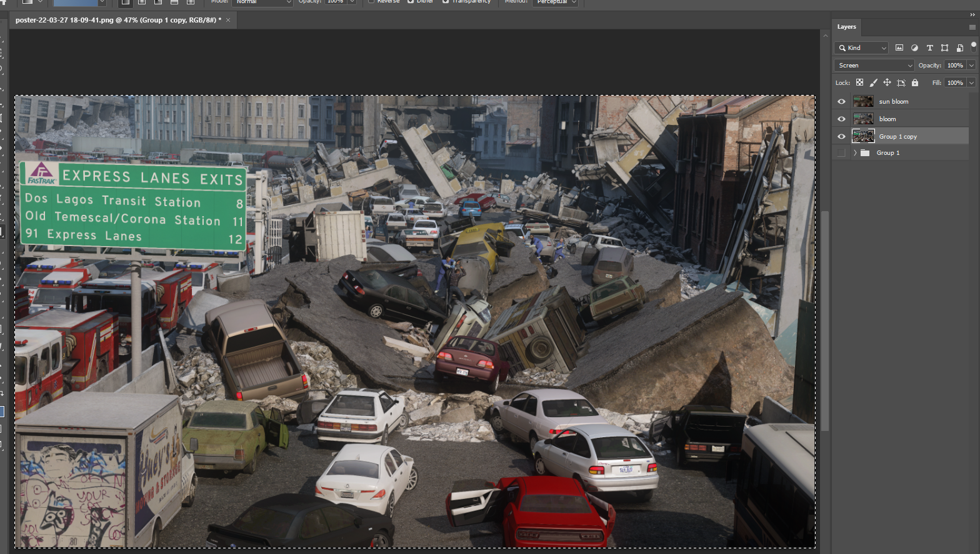Show the hidden Group 1 group

[x=841, y=152]
